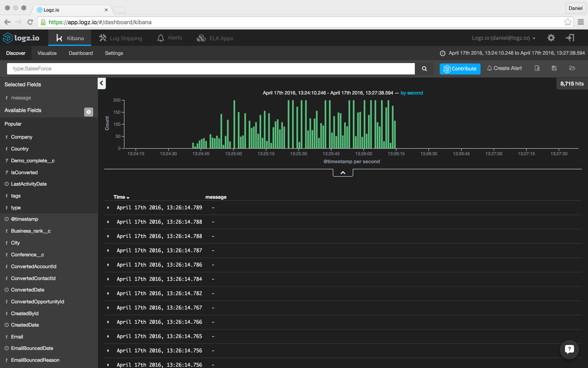Click the message column header
588x368 pixels.
tap(216, 197)
